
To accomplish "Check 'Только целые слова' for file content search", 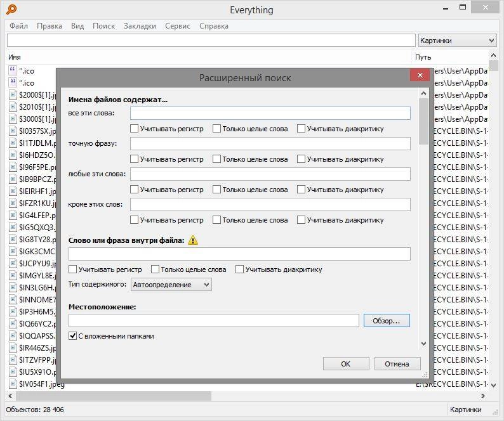I will tap(156, 269).
